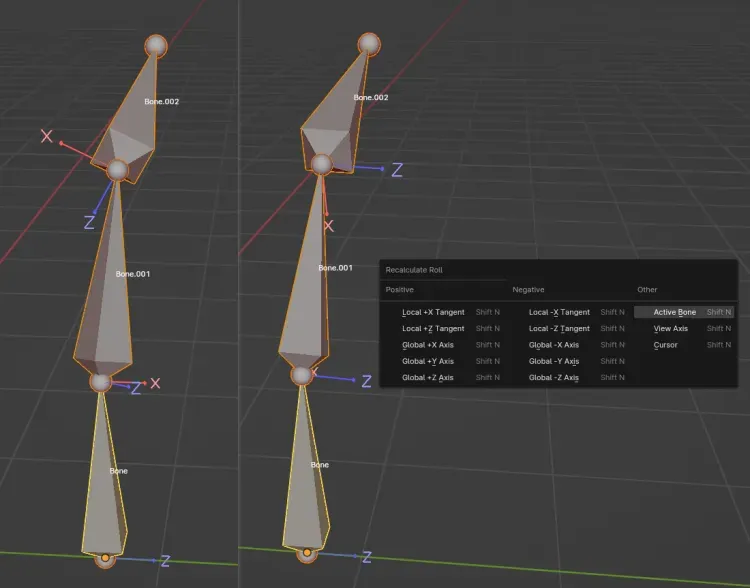Select joint between Bone.001 and Bone.002, left viewport
Image resolution: width=750 pixels, height=588 pixels.
coord(118,170)
